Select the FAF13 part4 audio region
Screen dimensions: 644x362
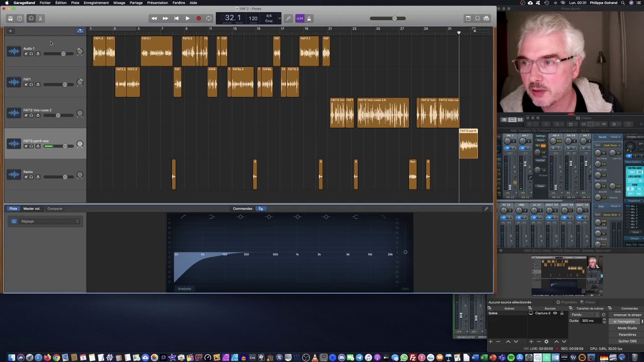[x=468, y=143]
